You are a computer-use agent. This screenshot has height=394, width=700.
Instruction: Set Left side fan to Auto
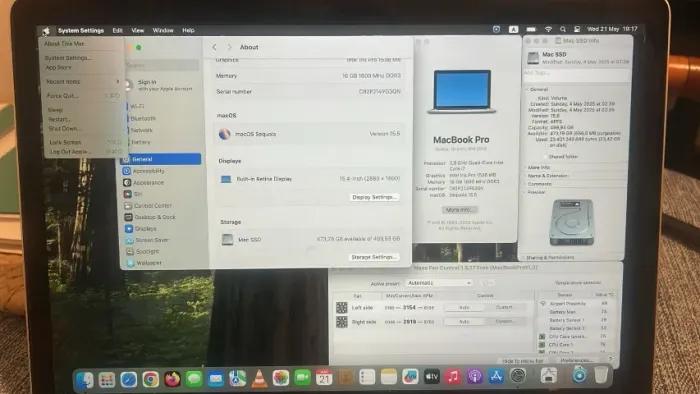click(x=464, y=307)
